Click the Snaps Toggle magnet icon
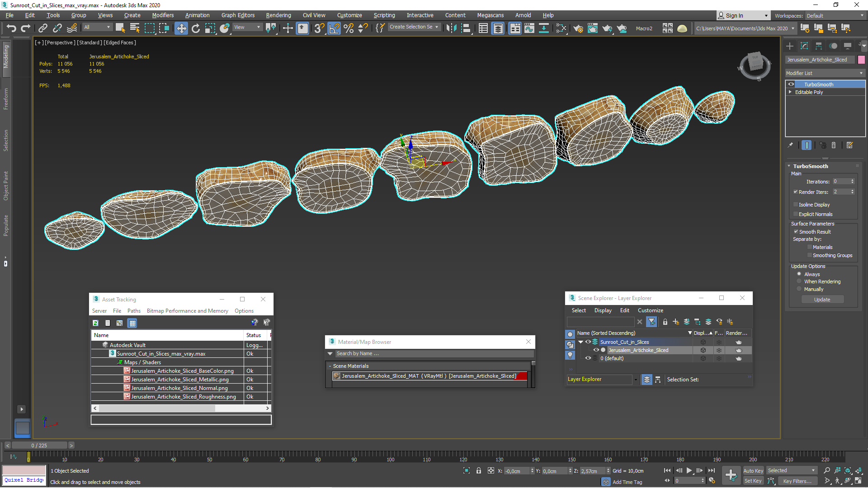The image size is (868, 488). point(319,28)
